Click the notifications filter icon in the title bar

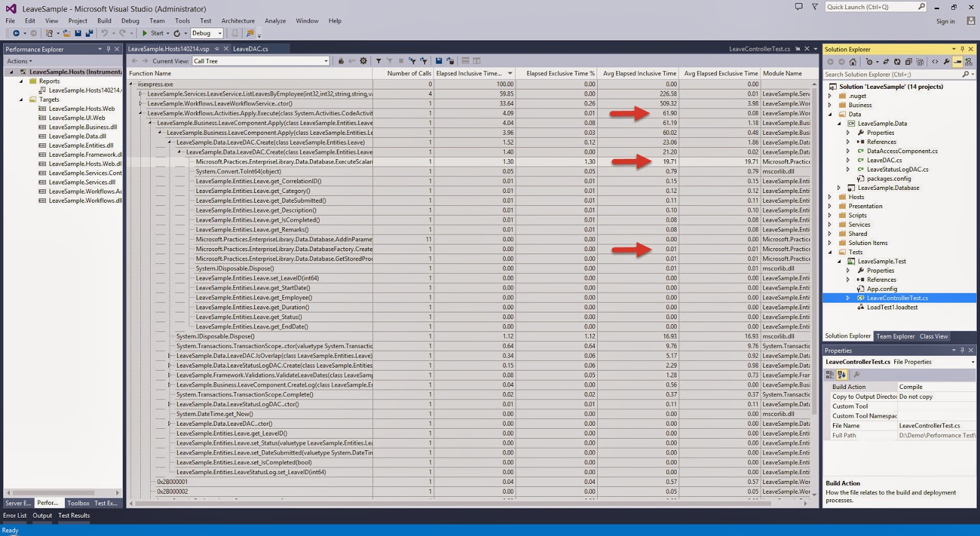815,7
